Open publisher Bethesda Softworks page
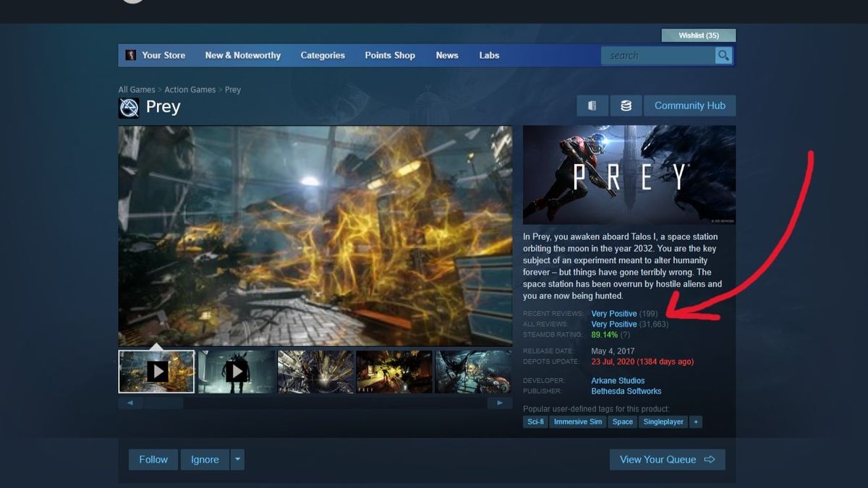The height and width of the screenshot is (488, 868). coord(626,391)
